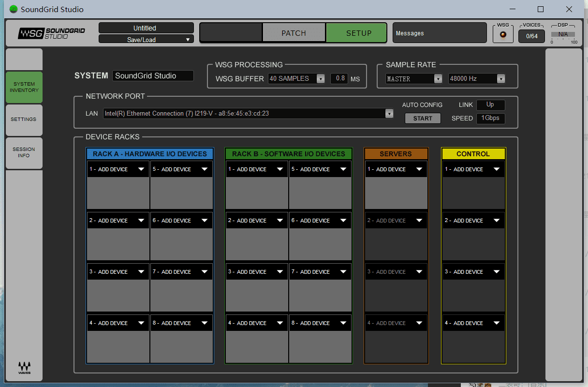Click the Messages display box

[x=440, y=33]
